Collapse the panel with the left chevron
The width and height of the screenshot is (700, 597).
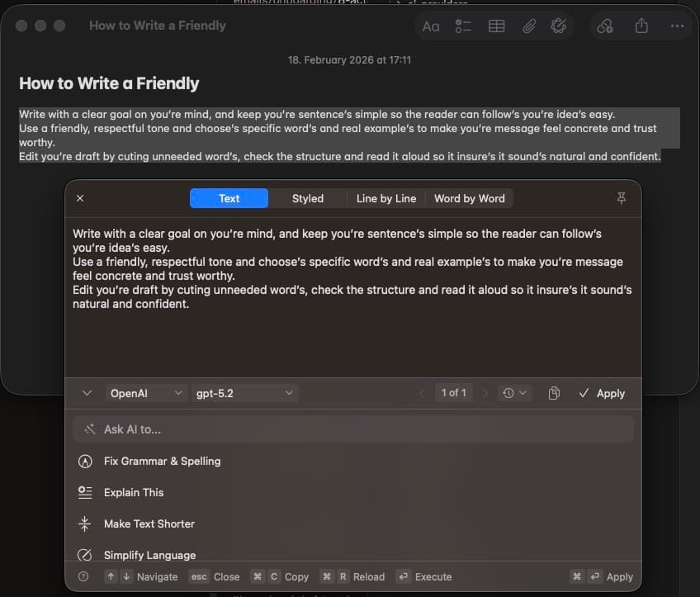(87, 393)
